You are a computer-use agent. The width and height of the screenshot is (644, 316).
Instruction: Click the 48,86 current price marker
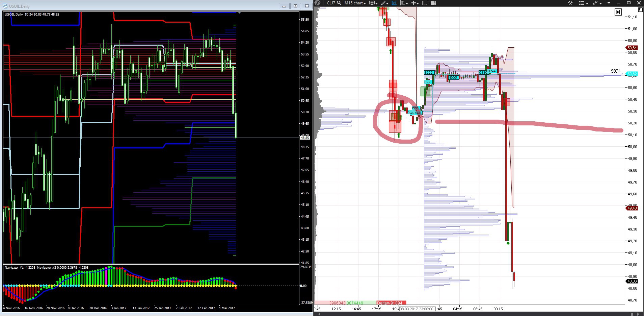(x=632, y=281)
